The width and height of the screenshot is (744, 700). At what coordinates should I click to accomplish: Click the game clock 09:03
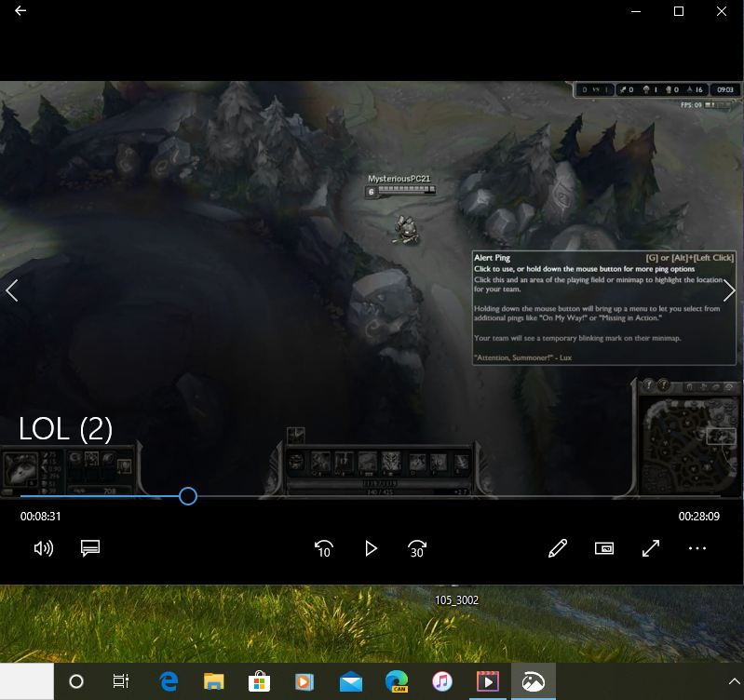[725, 89]
